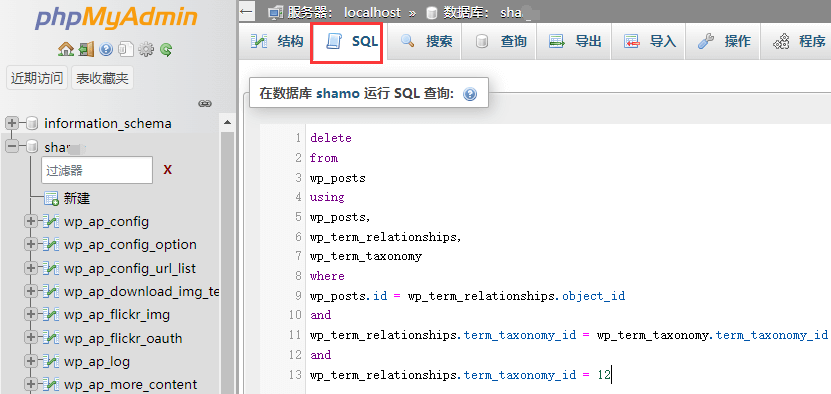Go to phpMyAdmin home icon

click(x=66, y=49)
